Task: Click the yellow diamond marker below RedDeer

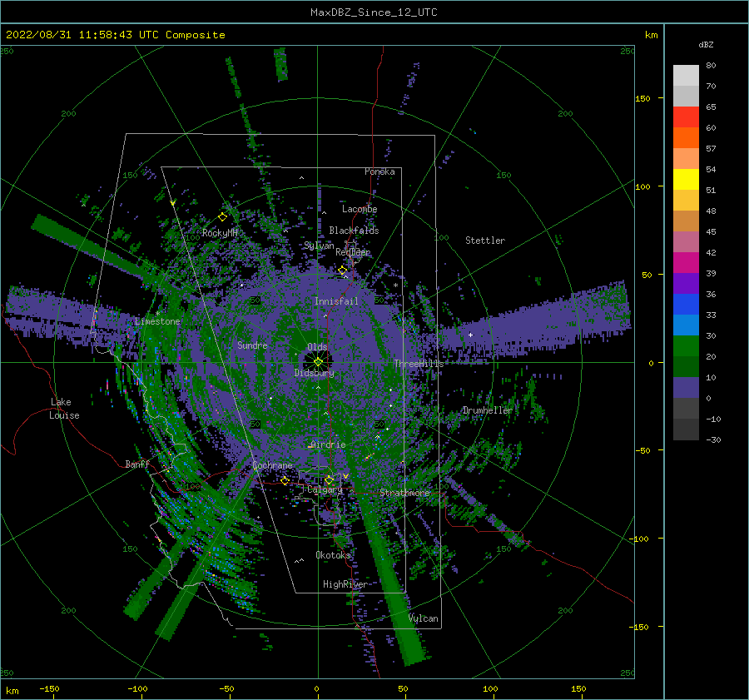Action: pos(343,271)
